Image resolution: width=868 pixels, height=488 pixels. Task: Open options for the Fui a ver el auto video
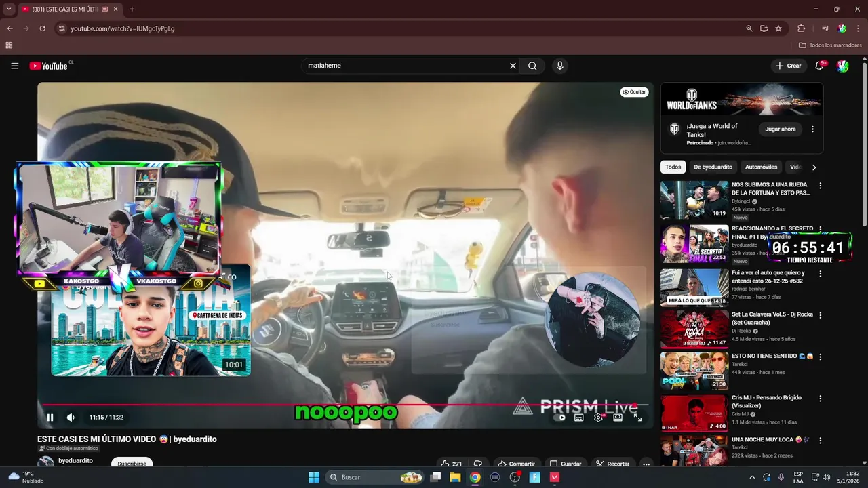pos(820,274)
